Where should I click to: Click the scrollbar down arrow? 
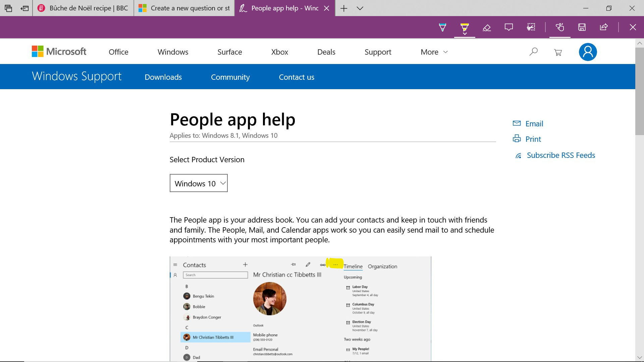[639, 357]
